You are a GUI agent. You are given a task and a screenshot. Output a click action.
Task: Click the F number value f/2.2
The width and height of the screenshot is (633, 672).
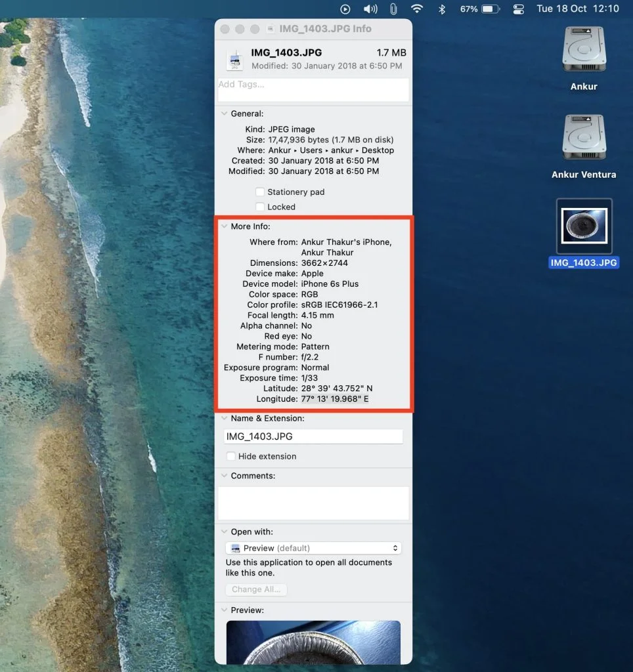point(310,357)
